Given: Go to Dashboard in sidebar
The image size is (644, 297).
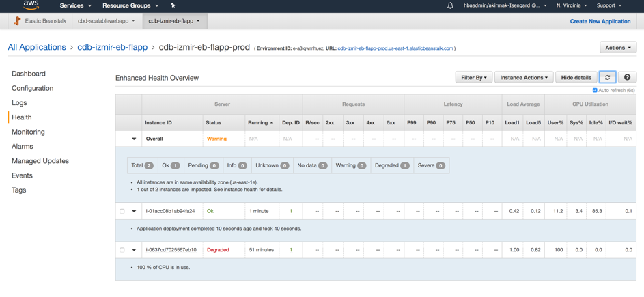Looking at the screenshot, I should [29, 74].
